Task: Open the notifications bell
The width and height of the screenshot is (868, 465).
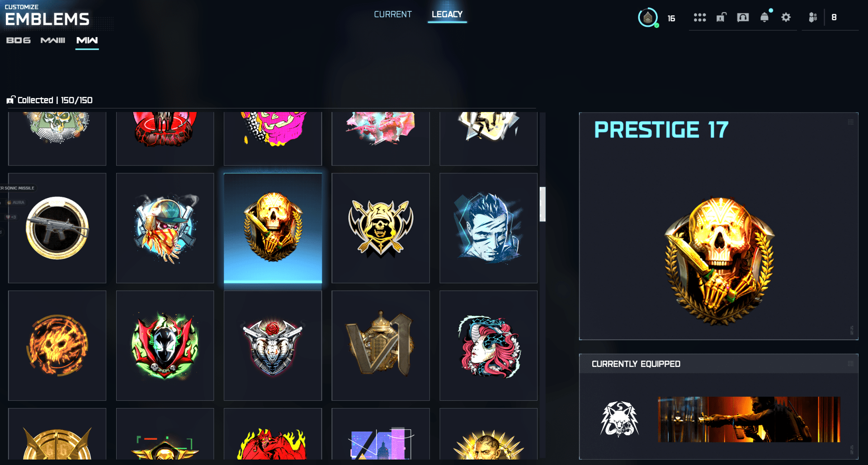Action: [764, 17]
